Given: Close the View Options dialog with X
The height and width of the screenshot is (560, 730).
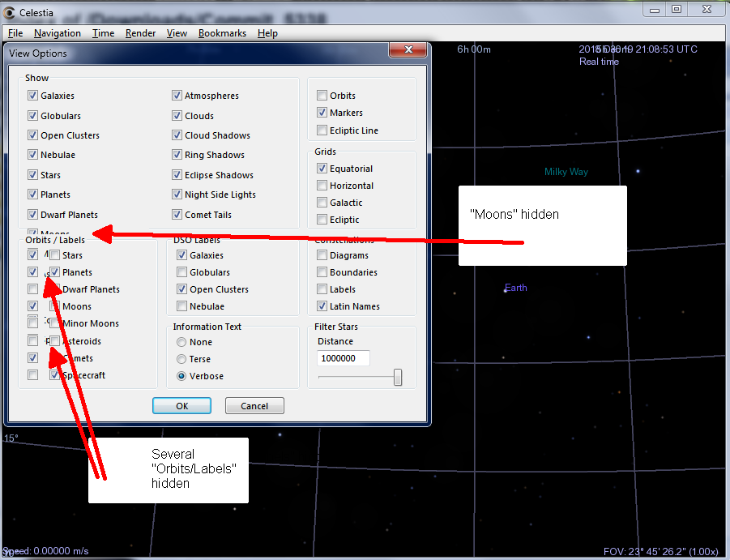Looking at the screenshot, I should [408, 49].
